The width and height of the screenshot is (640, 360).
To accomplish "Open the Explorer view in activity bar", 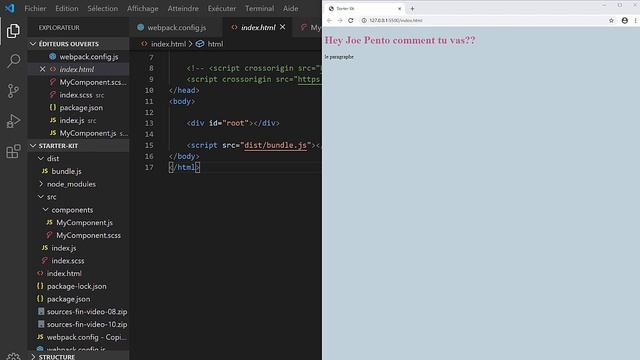I will [13, 31].
